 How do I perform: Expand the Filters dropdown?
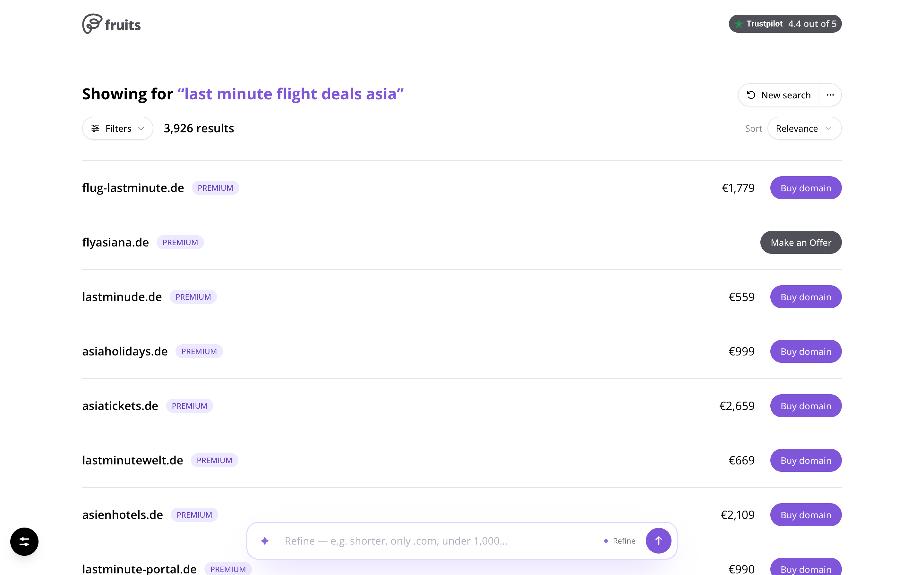(x=118, y=129)
